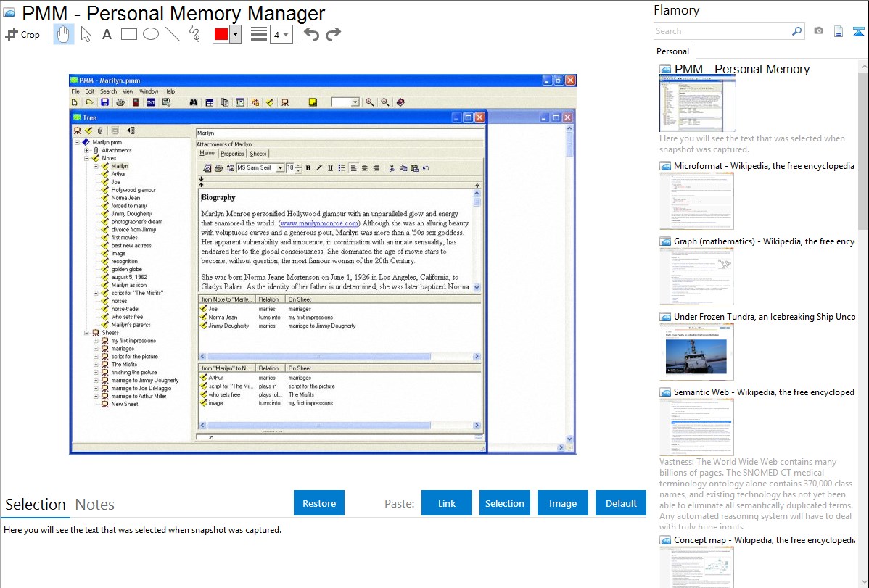This screenshot has height=588, width=869.
Task: Open the Personal tab
Action: pos(672,51)
